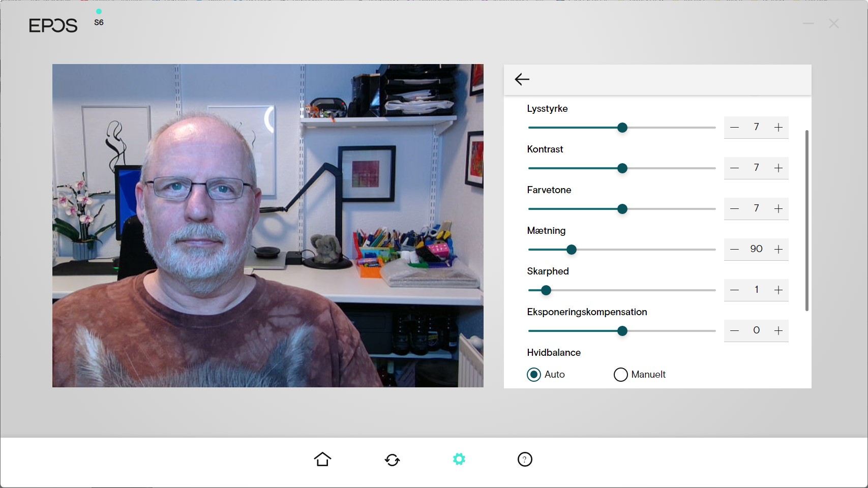This screenshot has height=488, width=868.
Task: Select the S6 device indicator
Action: point(99,18)
